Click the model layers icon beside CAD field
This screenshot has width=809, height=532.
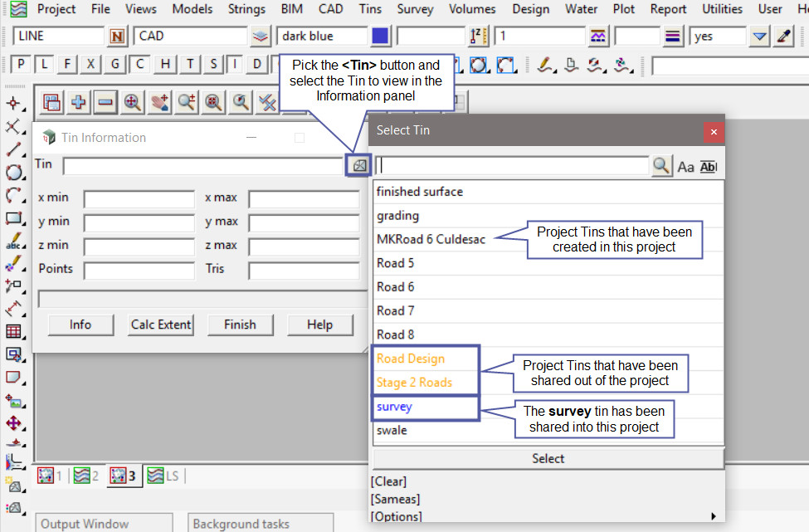[261, 37]
